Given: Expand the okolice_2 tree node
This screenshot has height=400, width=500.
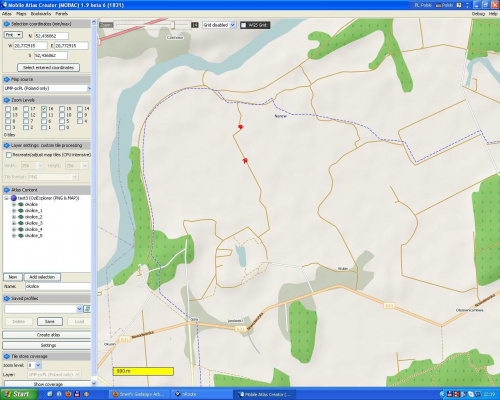Looking at the screenshot, I should pos(14,217).
